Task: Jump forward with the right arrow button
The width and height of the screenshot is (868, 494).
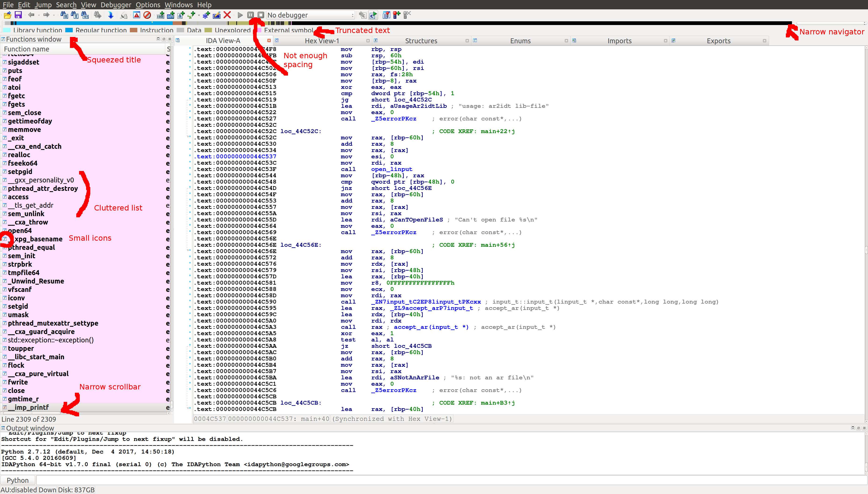Action: point(47,15)
